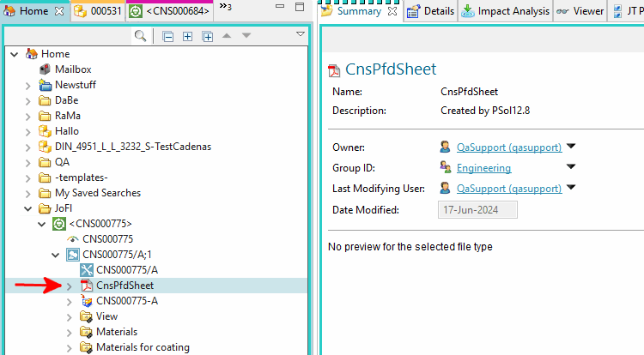644x355 pixels.
Task: Open the Viewer tab
Action: coord(580,11)
